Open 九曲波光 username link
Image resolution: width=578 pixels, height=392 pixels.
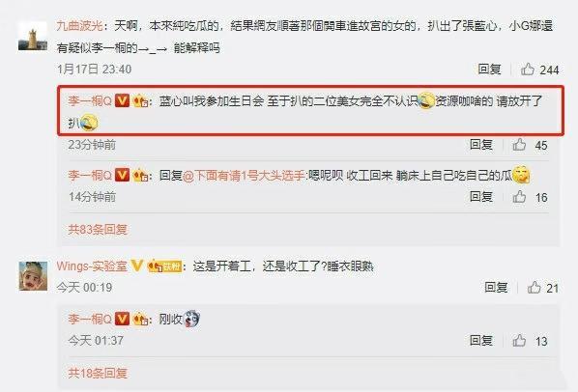tap(80, 26)
